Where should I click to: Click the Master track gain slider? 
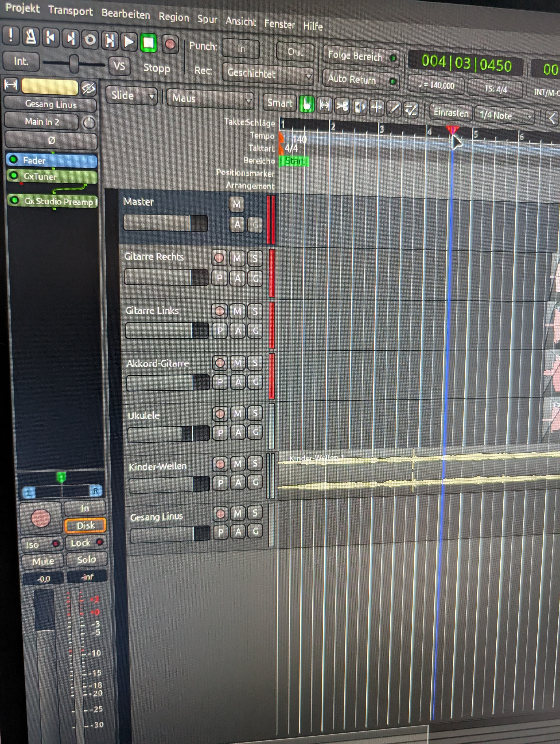pyautogui.click(x=165, y=223)
